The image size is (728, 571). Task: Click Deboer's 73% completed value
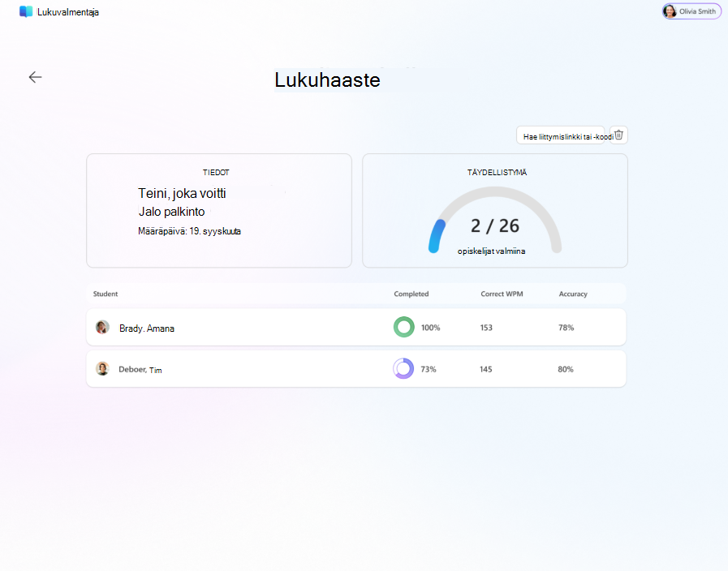(429, 369)
